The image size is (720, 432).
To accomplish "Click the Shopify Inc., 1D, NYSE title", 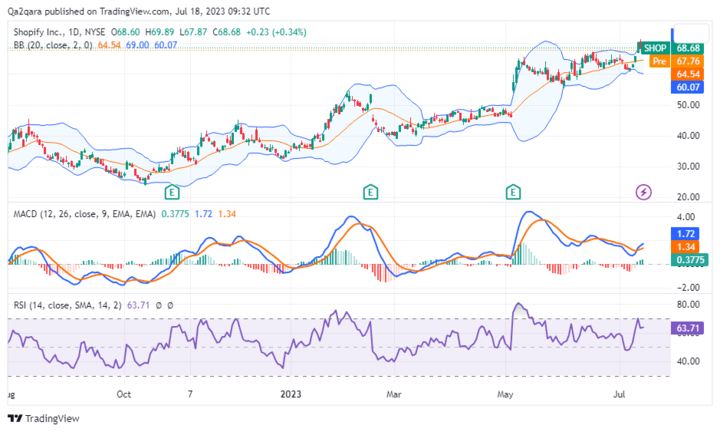I will (x=59, y=32).
